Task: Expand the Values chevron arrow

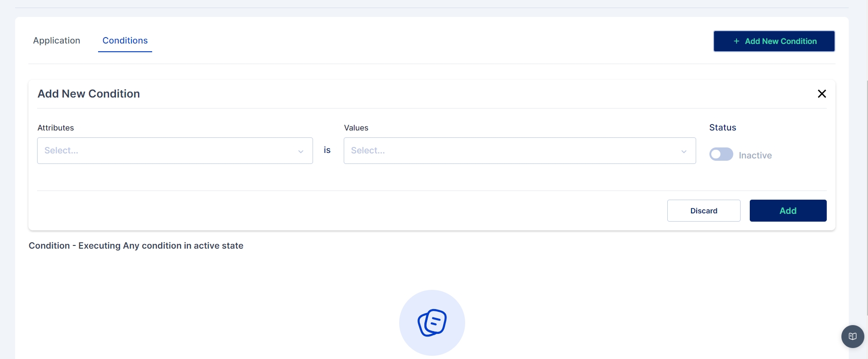Action: 684,151
